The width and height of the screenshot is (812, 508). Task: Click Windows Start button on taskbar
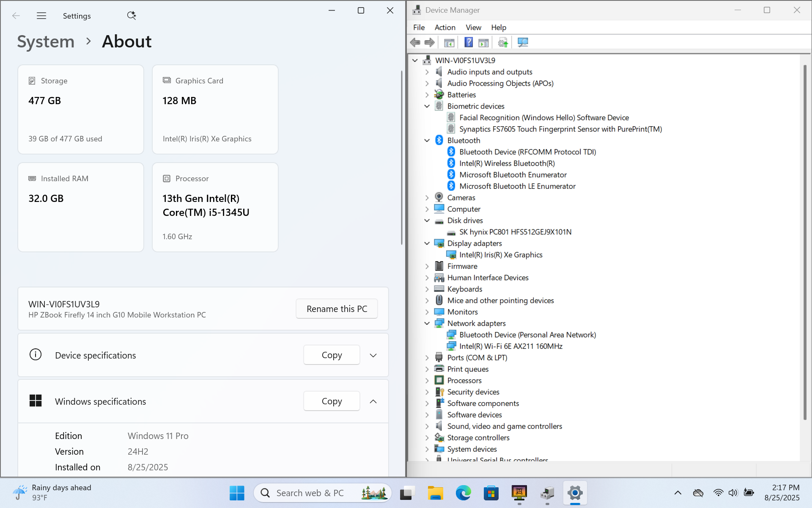pyautogui.click(x=237, y=493)
